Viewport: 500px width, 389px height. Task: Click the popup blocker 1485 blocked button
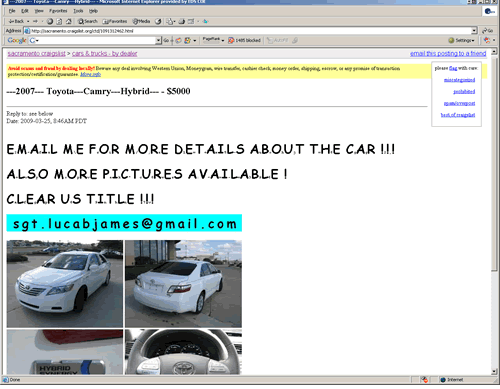(244, 40)
